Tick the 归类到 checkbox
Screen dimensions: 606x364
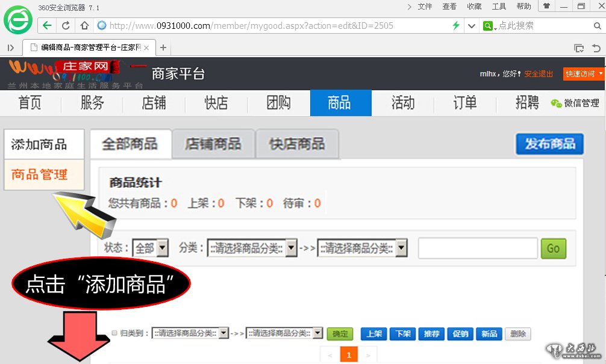point(114,333)
